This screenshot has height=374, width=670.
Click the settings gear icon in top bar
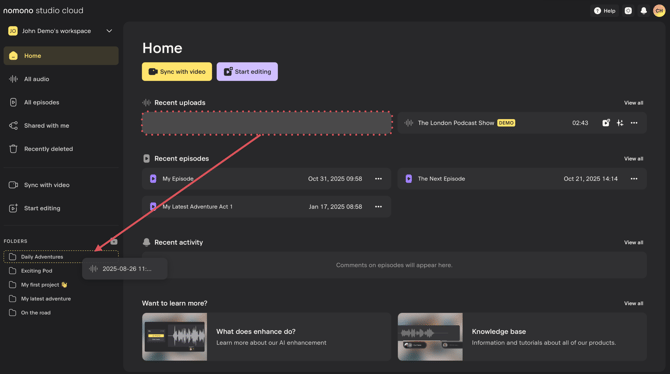(x=628, y=11)
